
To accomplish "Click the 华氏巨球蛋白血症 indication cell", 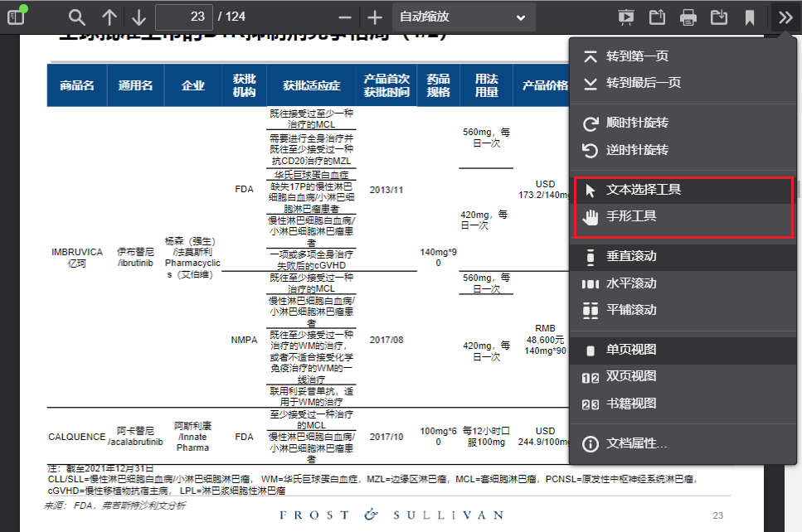I will (312, 175).
